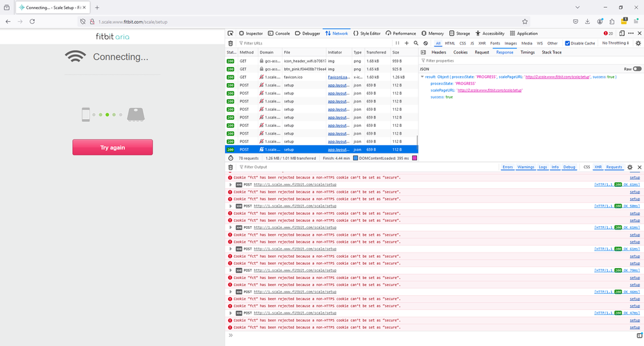Screen dimensions: 644x346
Task: Clear the console output with the trash icon
Action: (x=231, y=167)
